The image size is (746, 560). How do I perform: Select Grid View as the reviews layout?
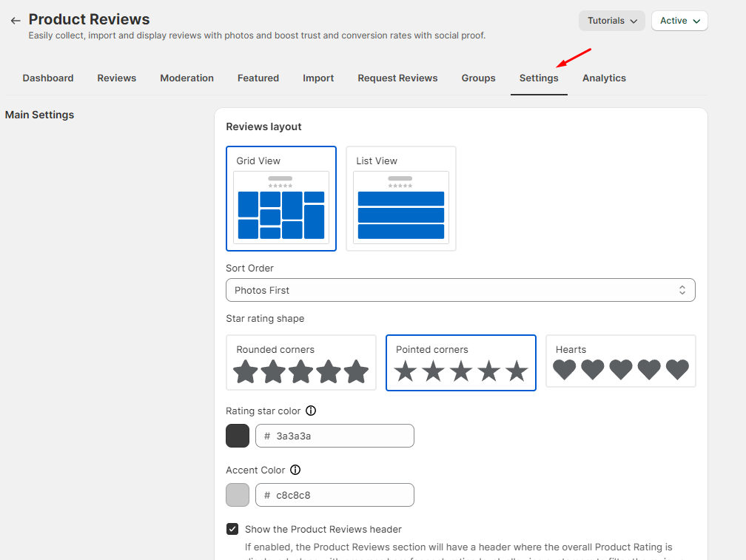tap(281, 198)
